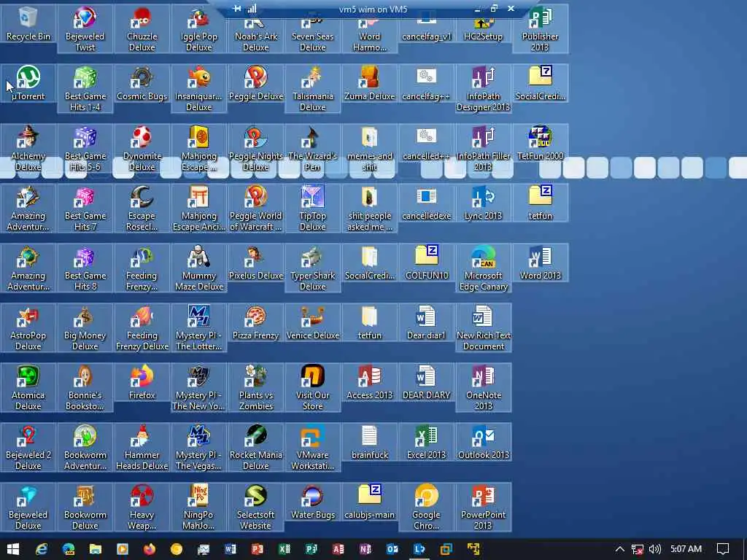Open Peggle World of Warcraft shortcut
This screenshot has width=747, height=560.
(x=256, y=208)
